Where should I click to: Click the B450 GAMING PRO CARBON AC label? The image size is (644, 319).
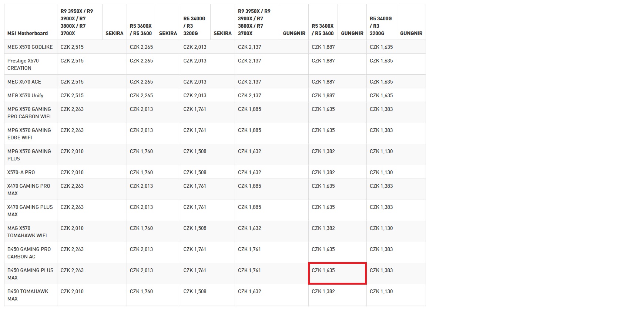coord(29,253)
